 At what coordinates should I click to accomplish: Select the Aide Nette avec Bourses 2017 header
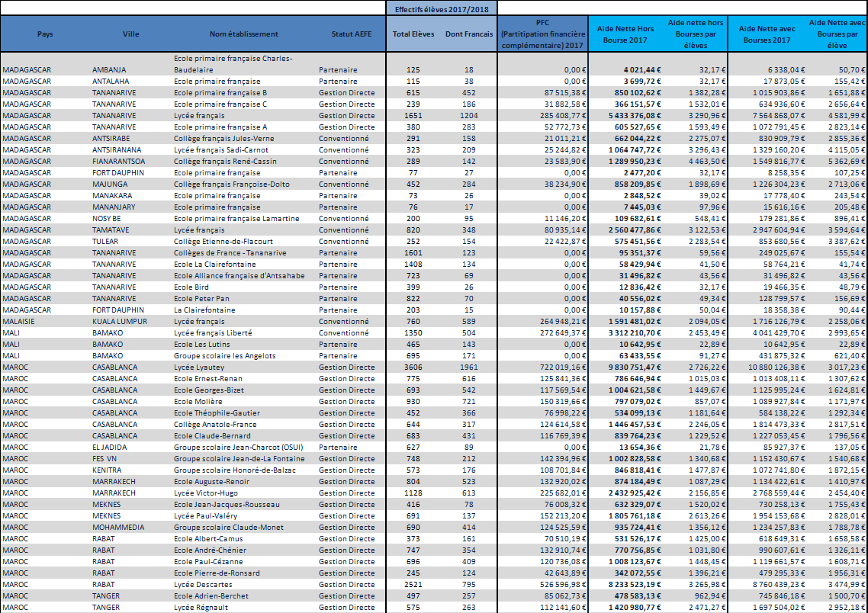767,34
